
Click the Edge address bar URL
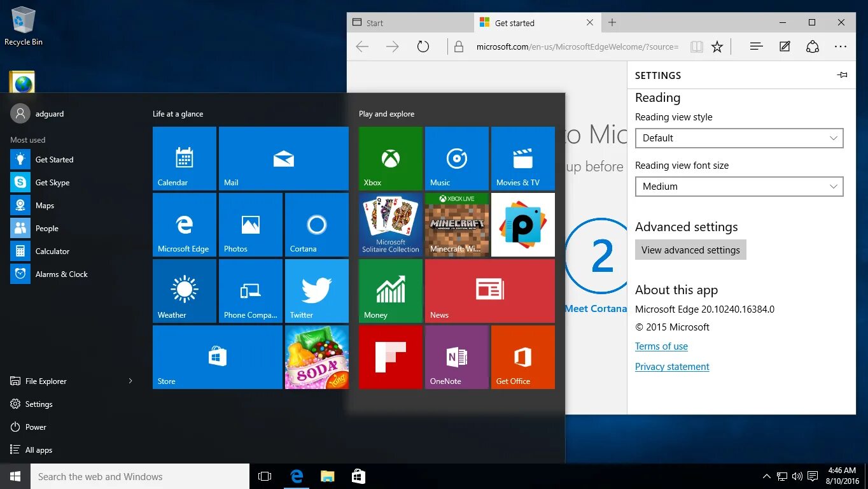tap(577, 46)
